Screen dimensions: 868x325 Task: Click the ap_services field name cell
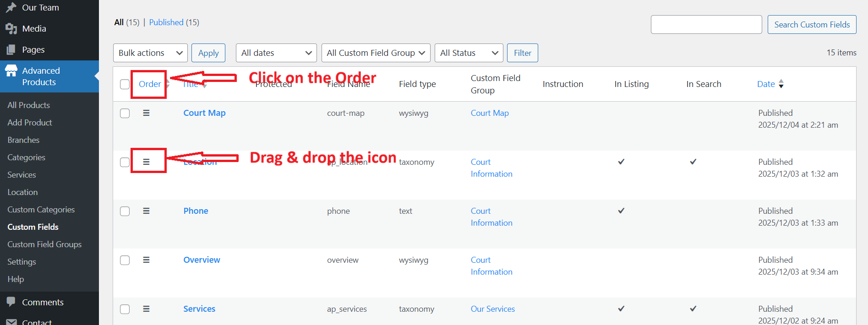point(347,309)
